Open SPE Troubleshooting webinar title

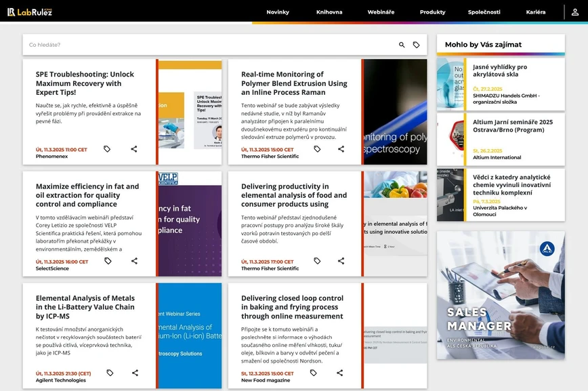pyautogui.click(x=85, y=83)
